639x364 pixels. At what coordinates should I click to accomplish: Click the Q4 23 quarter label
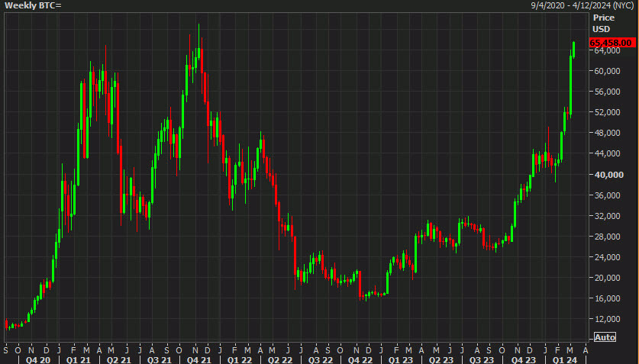[x=523, y=360]
